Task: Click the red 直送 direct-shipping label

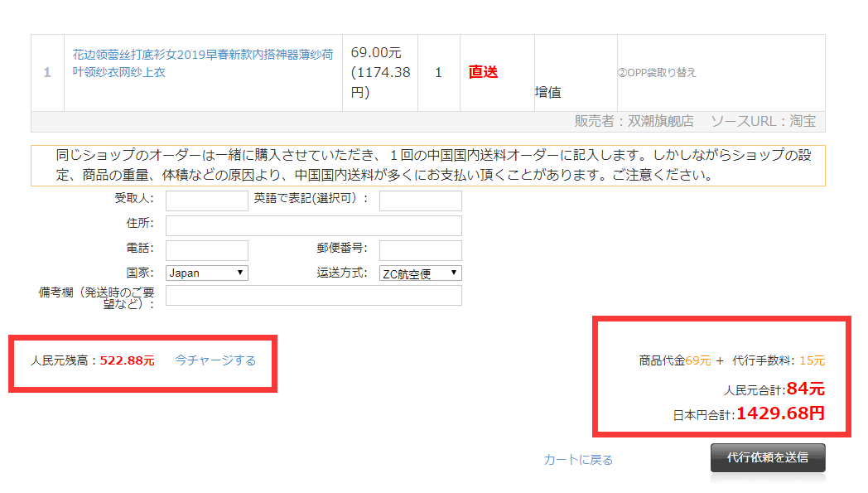Action: 483,72
